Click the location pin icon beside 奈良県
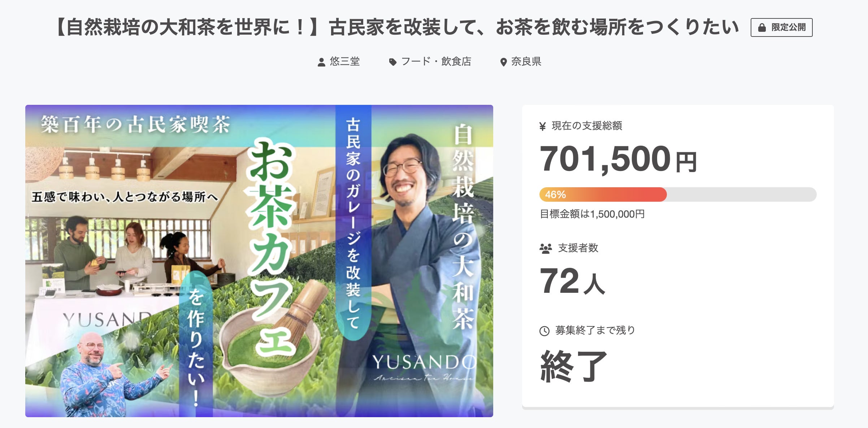 (503, 62)
